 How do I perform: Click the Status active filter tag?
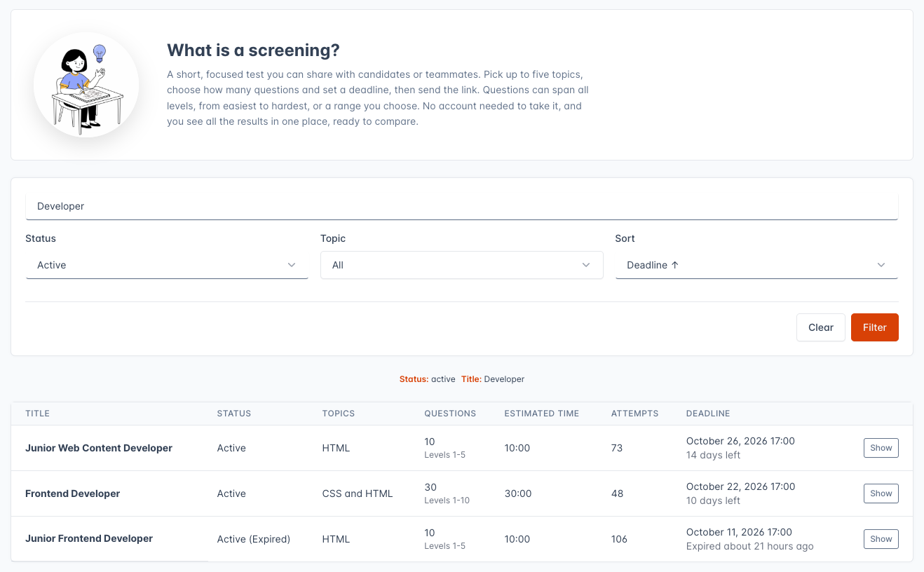pos(427,379)
